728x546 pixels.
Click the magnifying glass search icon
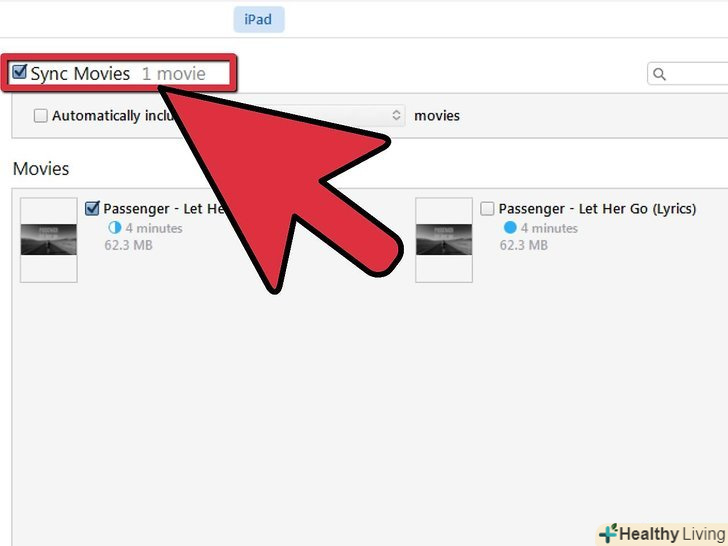click(x=659, y=74)
